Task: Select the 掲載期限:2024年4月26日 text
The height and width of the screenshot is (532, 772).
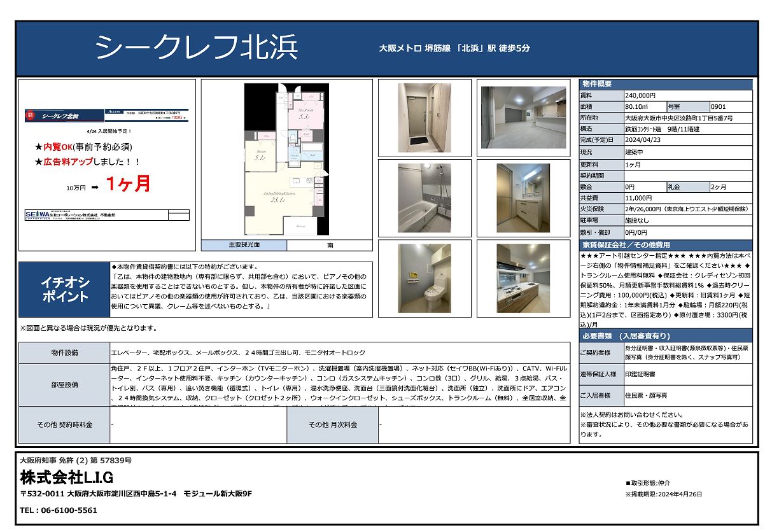Action: coord(664,494)
